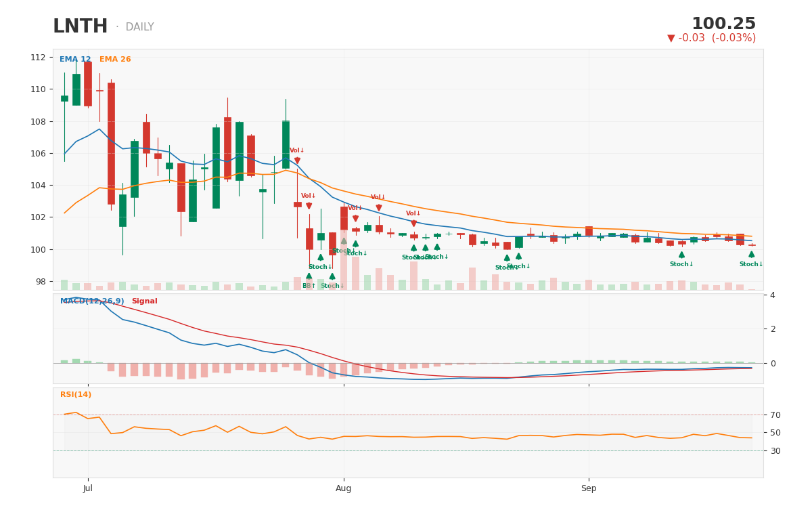Click the price change -0.03 (-0.03%)

711,39
